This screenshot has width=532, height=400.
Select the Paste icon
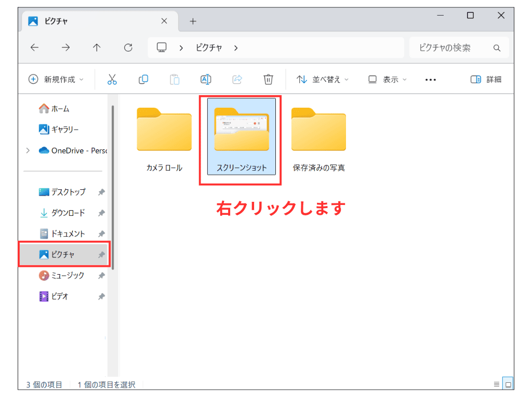(x=175, y=79)
